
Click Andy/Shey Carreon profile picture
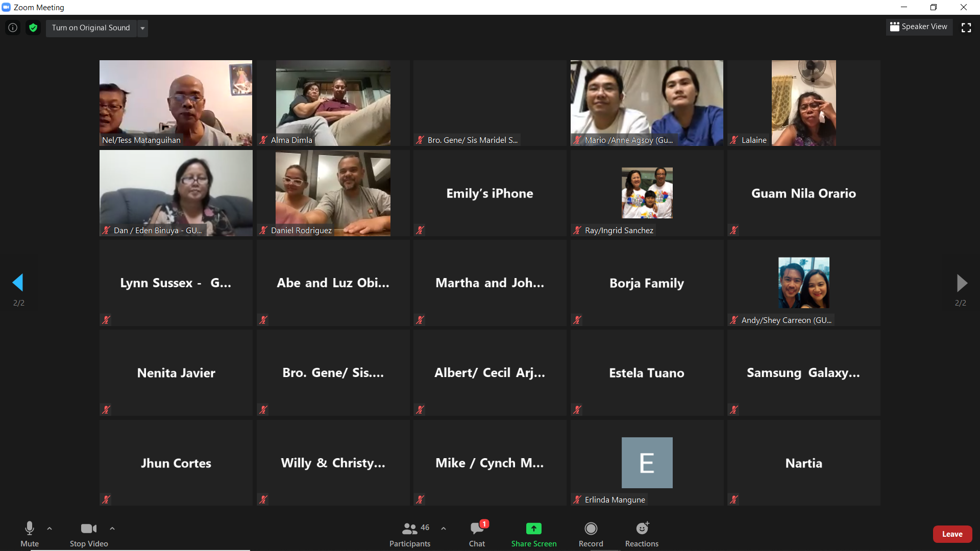(x=804, y=283)
